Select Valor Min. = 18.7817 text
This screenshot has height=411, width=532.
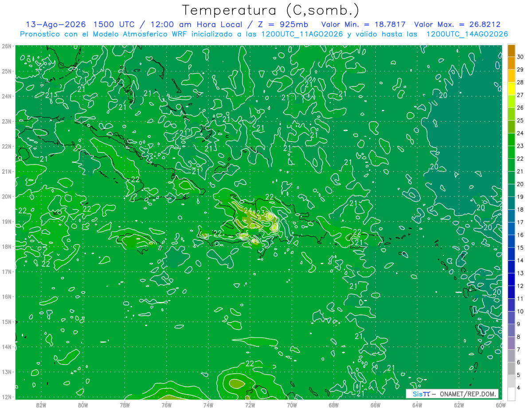(x=363, y=24)
